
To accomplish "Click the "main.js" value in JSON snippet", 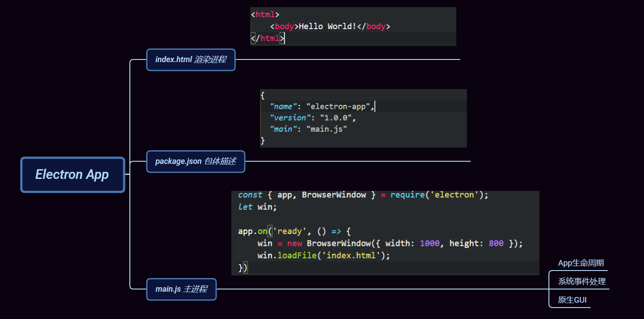I will point(326,129).
